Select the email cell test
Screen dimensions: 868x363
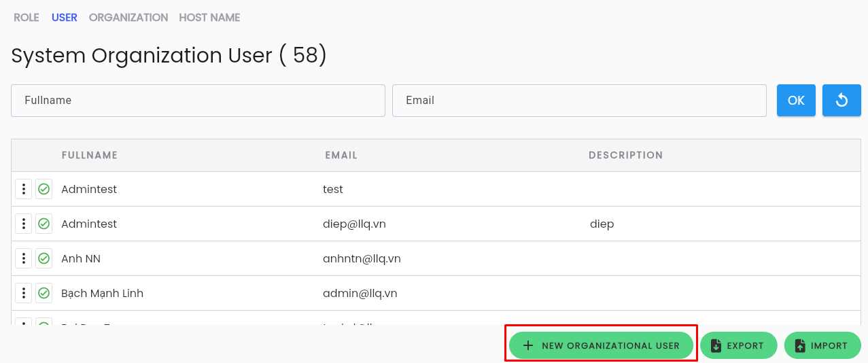click(x=333, y=189)
